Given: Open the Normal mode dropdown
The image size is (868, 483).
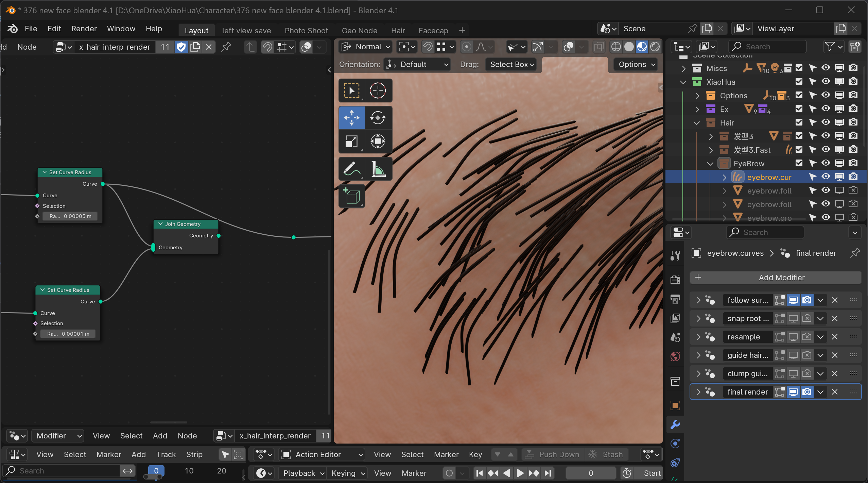Looking at the screenshot, I should tap(365, 47).
